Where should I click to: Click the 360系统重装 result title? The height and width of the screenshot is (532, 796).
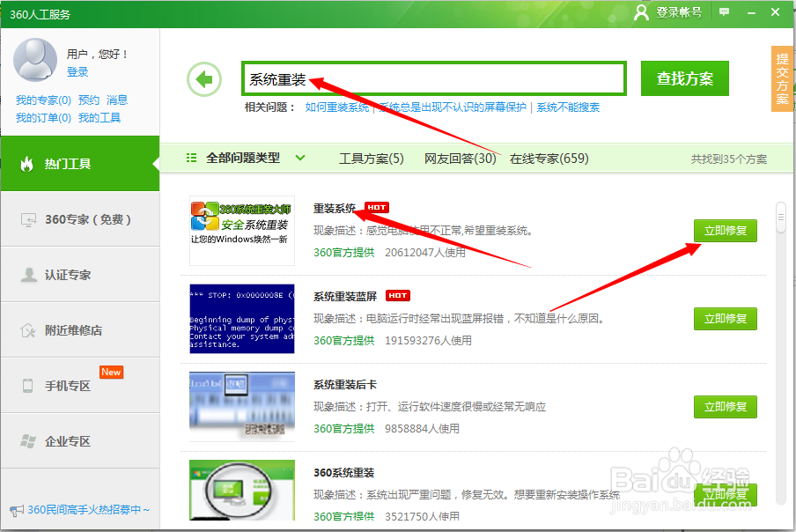click(x=343, y=473)
